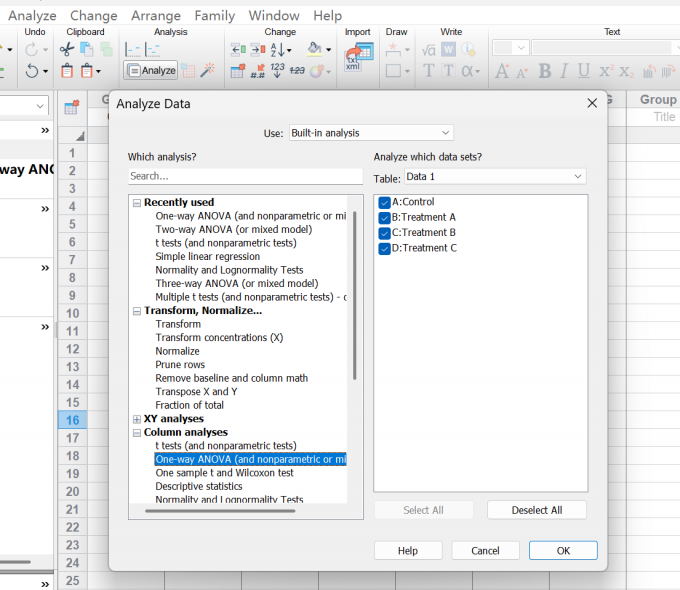Click the draw rectangle shape icon
The image size is (680, 590).
click(x=393, y=71)
